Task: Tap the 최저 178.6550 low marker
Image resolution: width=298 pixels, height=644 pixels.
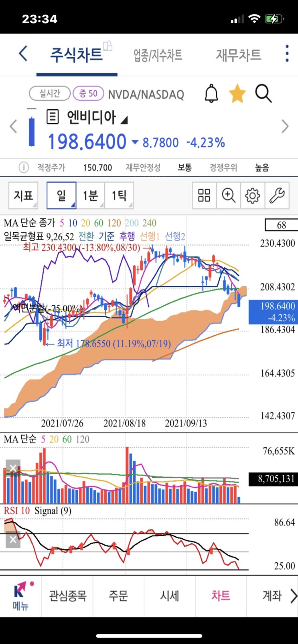Action: tap(108, 343)
